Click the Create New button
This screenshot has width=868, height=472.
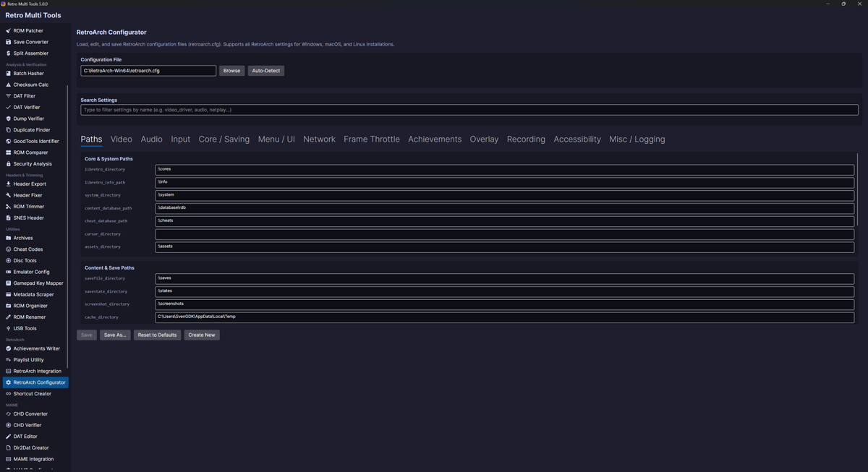[x=202, y=335]
